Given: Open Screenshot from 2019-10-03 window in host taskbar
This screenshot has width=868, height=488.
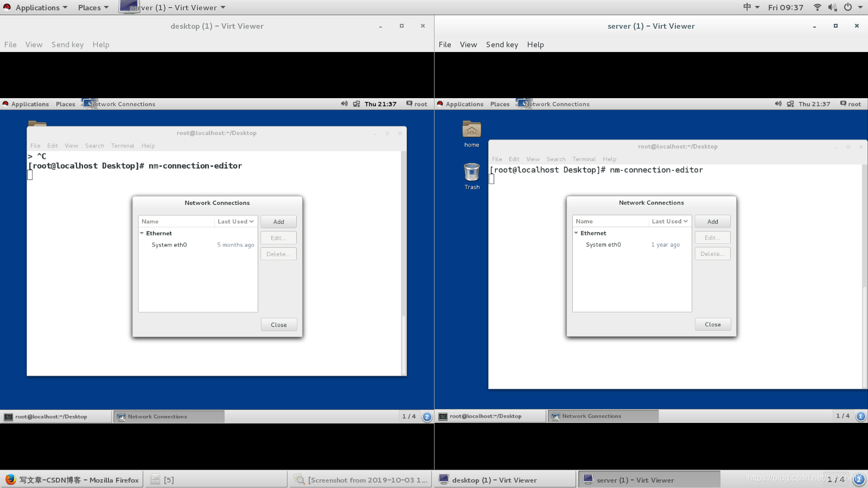Looking at the screenshot, I should [361, 479].
